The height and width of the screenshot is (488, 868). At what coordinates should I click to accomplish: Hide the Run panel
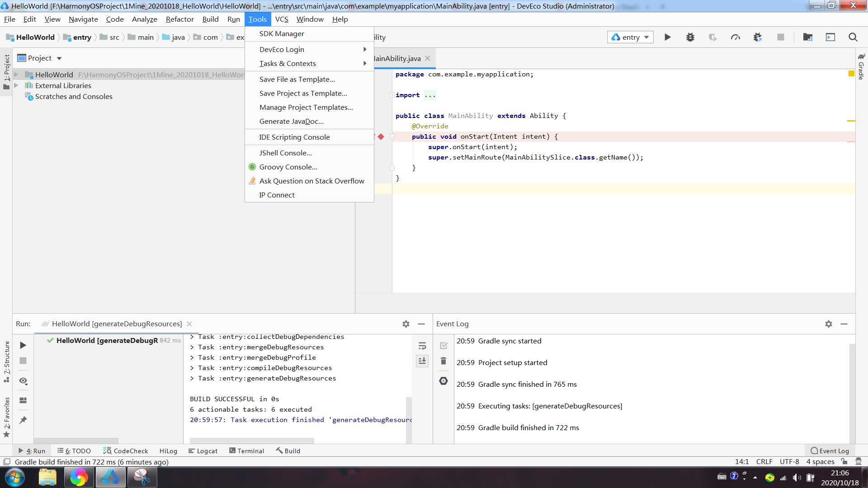tap(421, 324)
